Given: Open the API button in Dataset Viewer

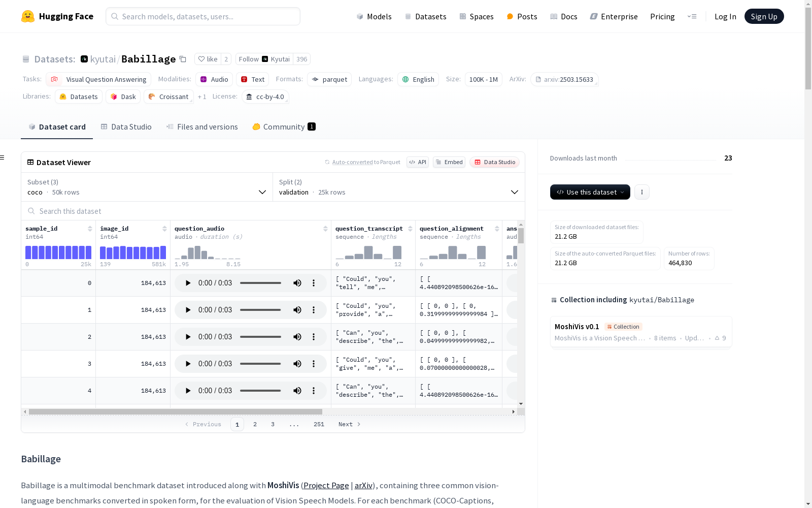Looking at the screenshot, I should tap(418, 162).
